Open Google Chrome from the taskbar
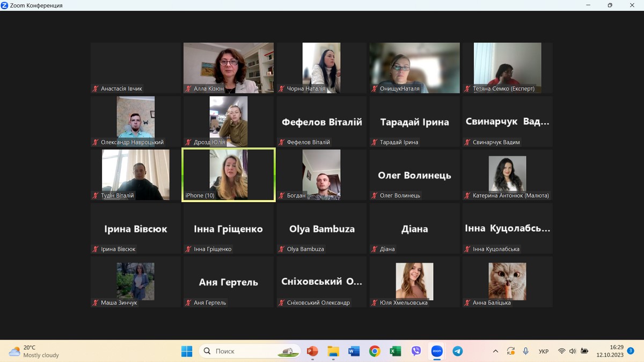The image size is (644, 362). [x=375, y=351]
